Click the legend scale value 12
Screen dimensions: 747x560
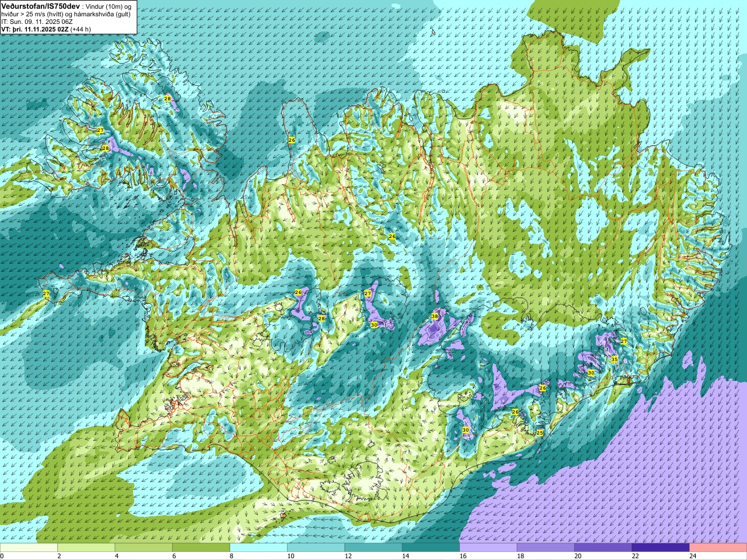(x=348, y=556)
